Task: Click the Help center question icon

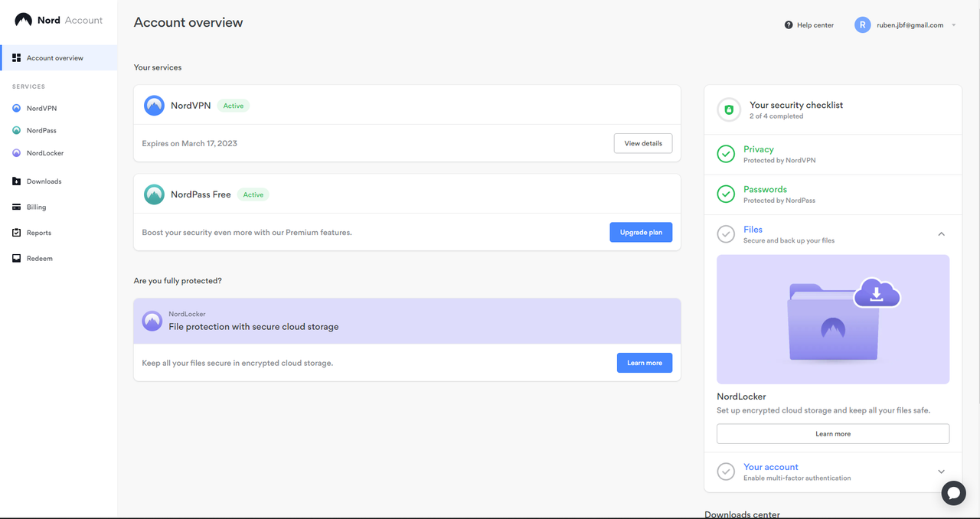Action: (789, 25)
